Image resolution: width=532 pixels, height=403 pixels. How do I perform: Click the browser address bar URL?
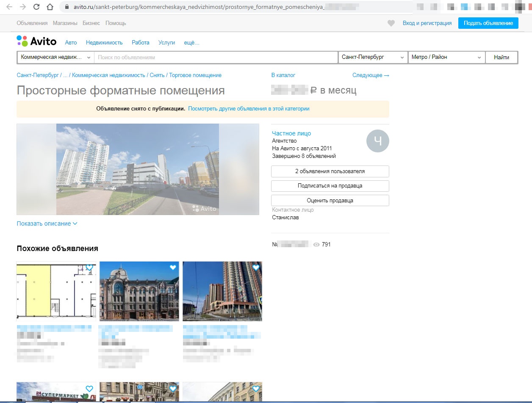(217, 7)
